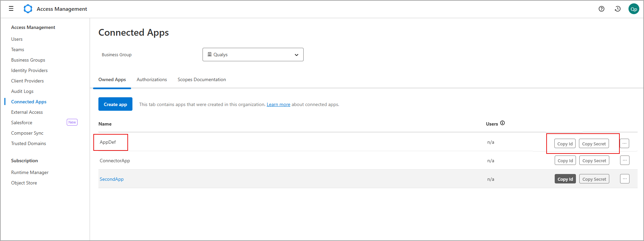Switch to the Scopes Documentation tab
This screenshot has width=644, height=241.
(x=202, y=80)
